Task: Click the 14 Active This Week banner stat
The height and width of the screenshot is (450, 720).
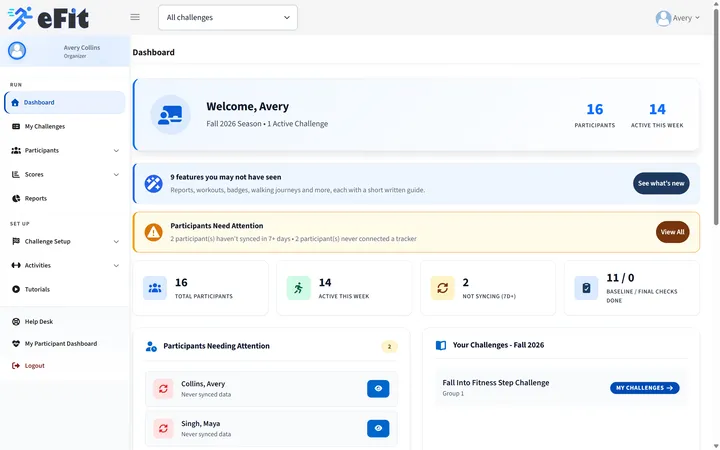Action: [657, 115]
